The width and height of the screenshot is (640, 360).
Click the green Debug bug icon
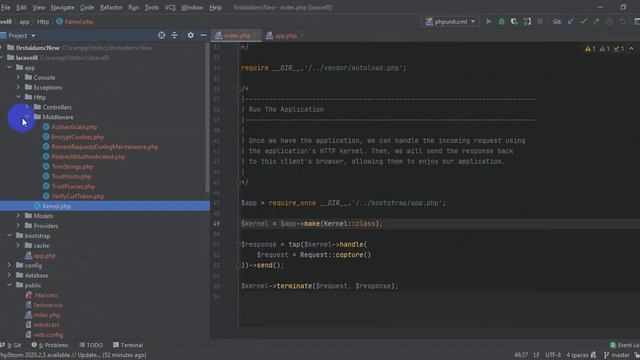click(501, 22)
